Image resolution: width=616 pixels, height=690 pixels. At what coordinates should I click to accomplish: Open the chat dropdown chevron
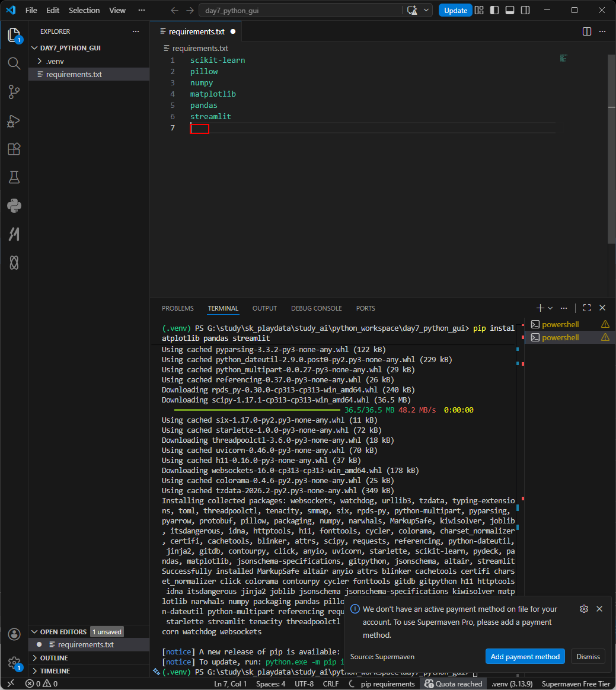pyautogui.click(x=426, y=10)
